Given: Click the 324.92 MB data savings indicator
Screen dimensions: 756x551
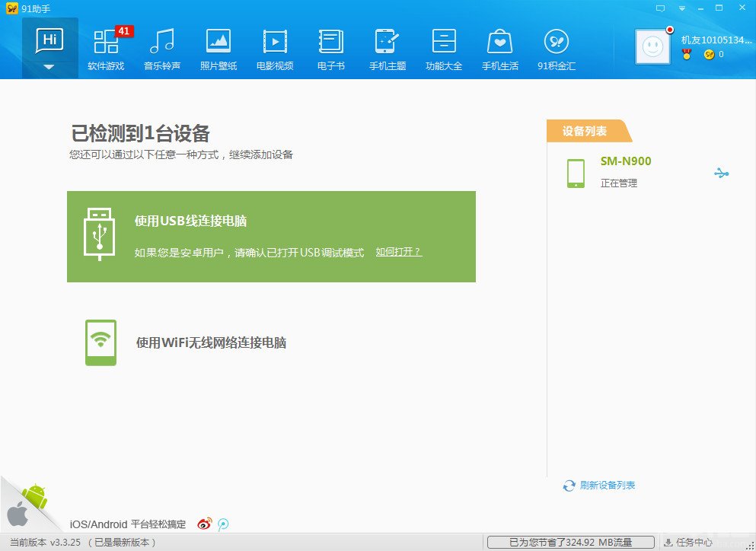Looking at the screenshot, I should (x=573, y=542).
